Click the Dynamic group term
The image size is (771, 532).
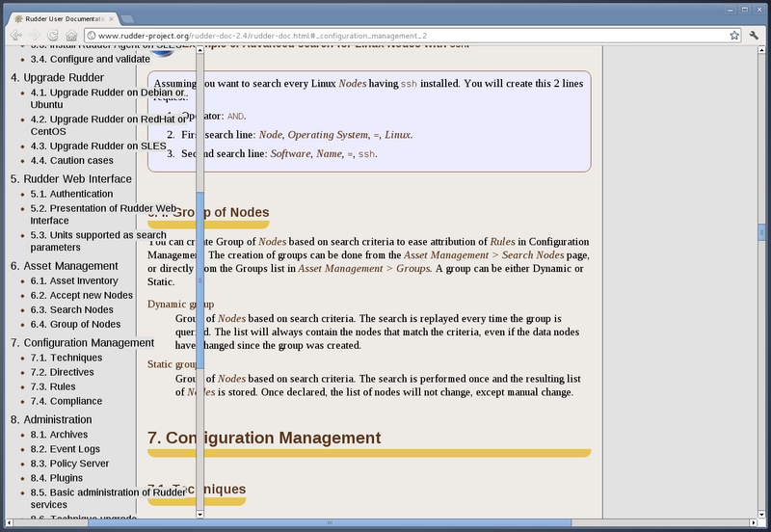180,304
